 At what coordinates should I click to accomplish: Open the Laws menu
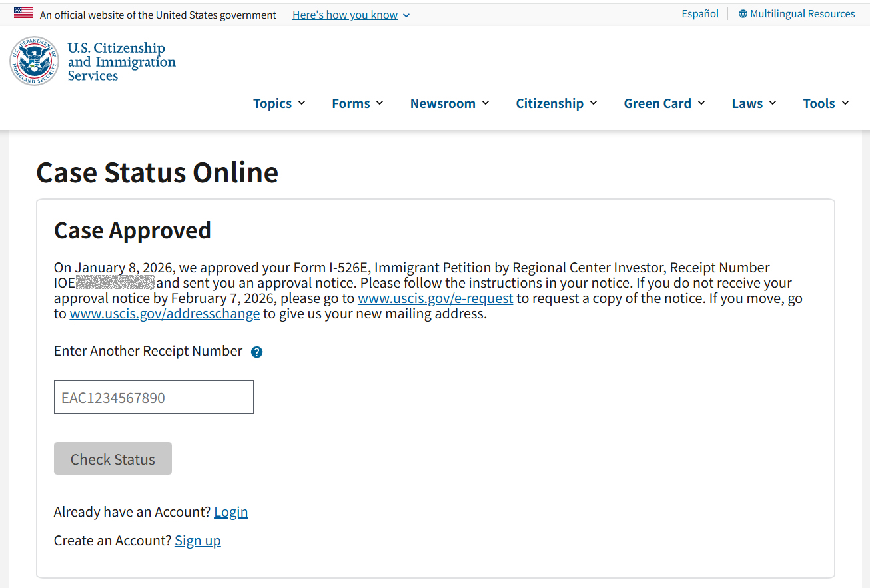coord(754,103)
